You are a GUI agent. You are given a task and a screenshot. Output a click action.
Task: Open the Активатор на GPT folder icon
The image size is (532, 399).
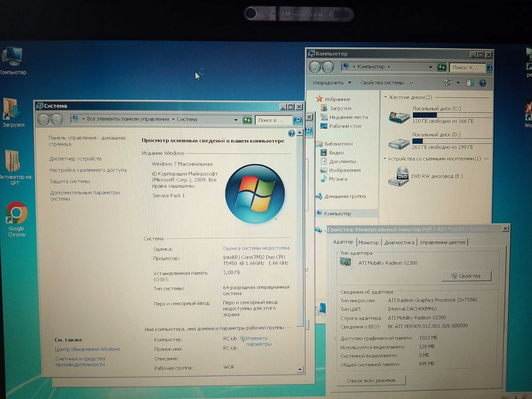(x=14, y=167)
